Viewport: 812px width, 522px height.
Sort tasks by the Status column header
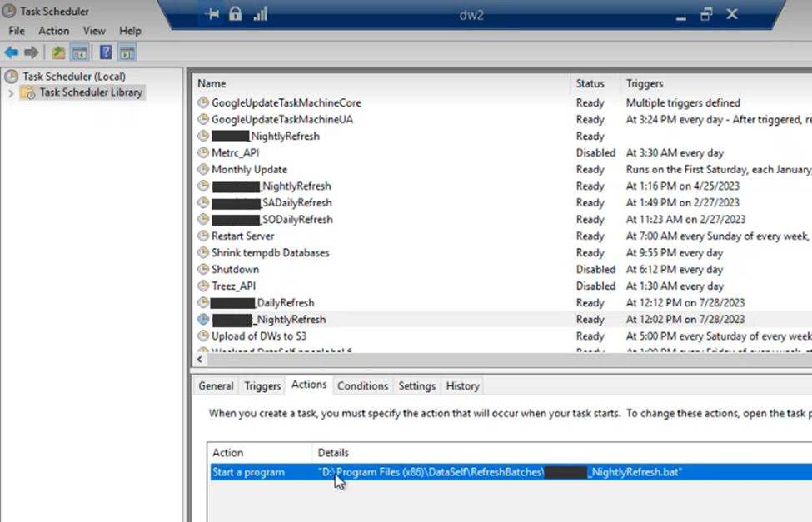(590, 83)
